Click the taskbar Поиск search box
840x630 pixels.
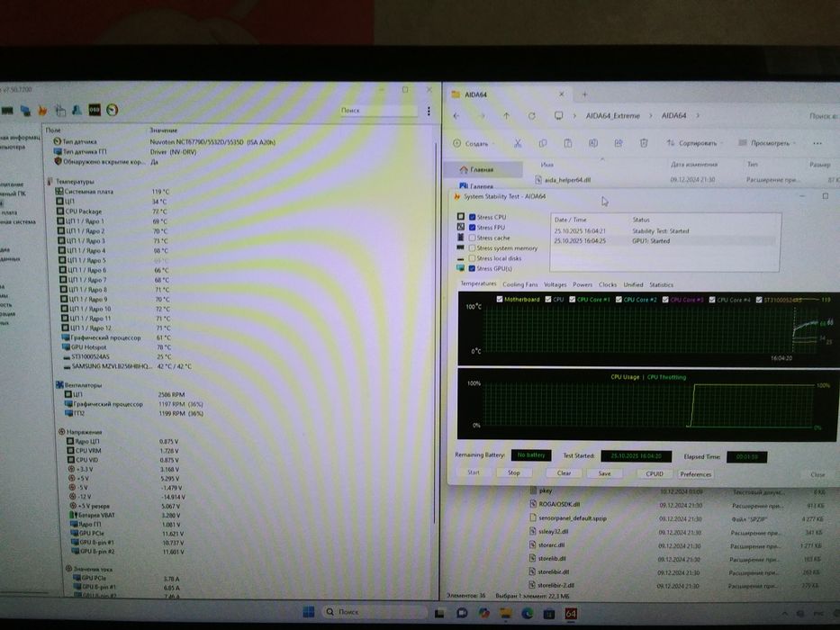click(374, 612)
